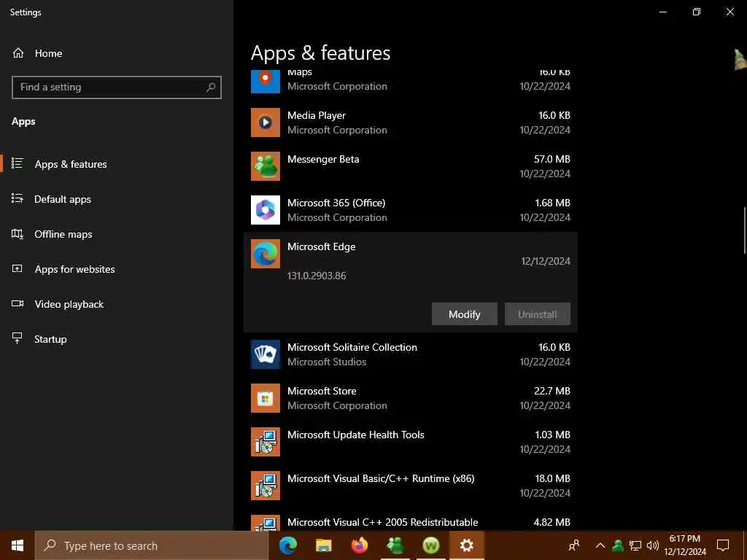Click the Home icon in sidebar
This screenshot has height=560, width=747.
click(18, 52)
